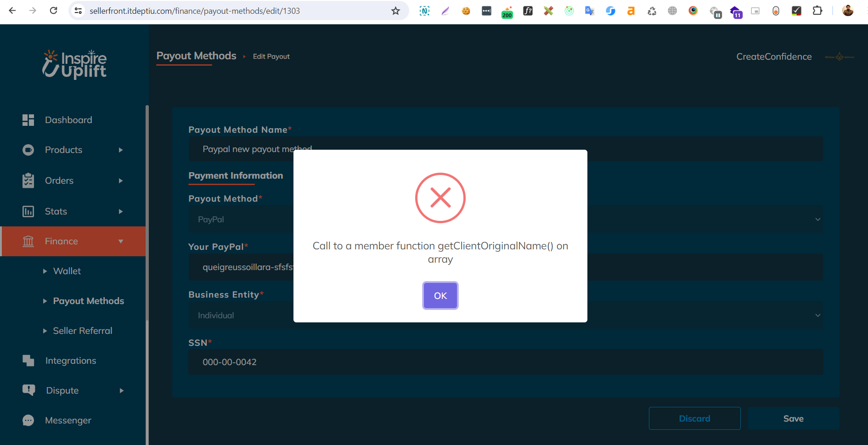Screen dimensions: 868x445
Task: Expand the Products submenu arrow
Action: [x=121, y=150]
